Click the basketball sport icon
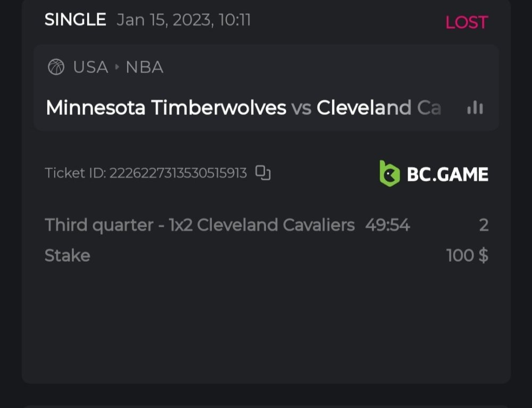Viewport: 532px width, 408px height. click(x=56, y=67)
